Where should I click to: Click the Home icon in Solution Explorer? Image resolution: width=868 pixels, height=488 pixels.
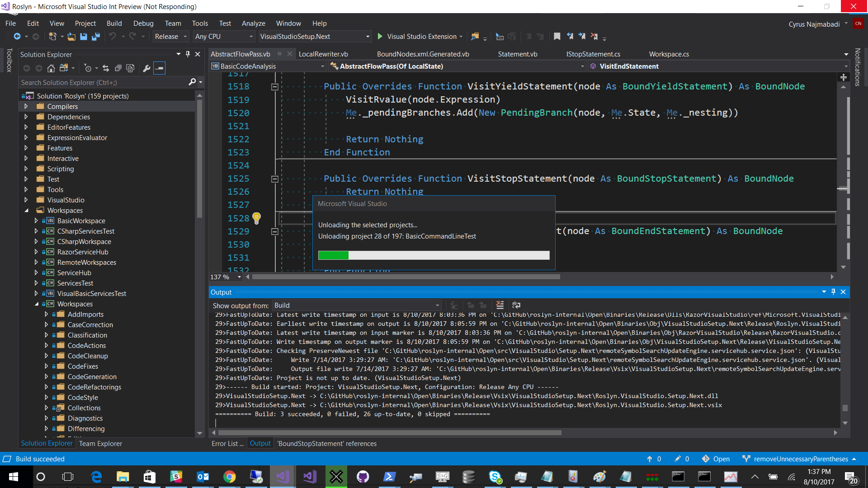pyautogui.click(x=51, y=68)
